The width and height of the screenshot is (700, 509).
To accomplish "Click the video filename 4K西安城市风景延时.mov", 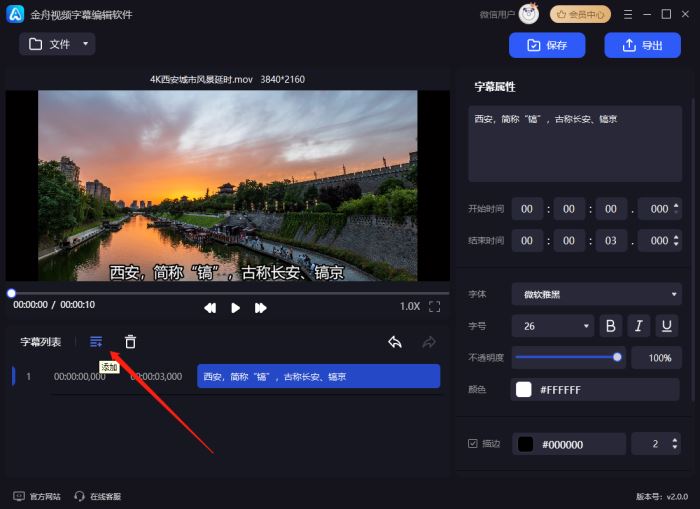I will pyautogui.click(x=201, y=79).
